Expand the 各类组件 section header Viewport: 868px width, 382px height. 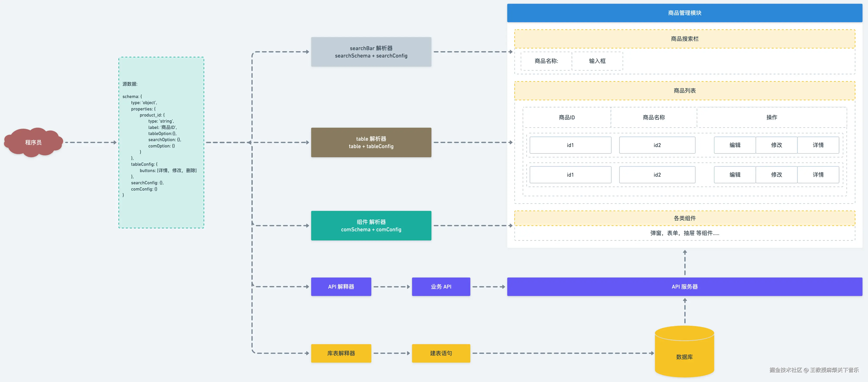684,218
